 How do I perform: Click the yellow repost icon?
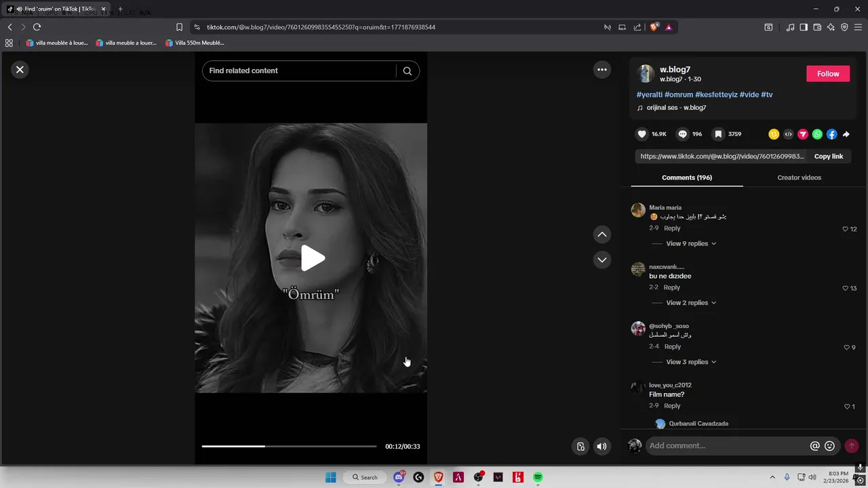pyautogui.click(x=774, y=134)
